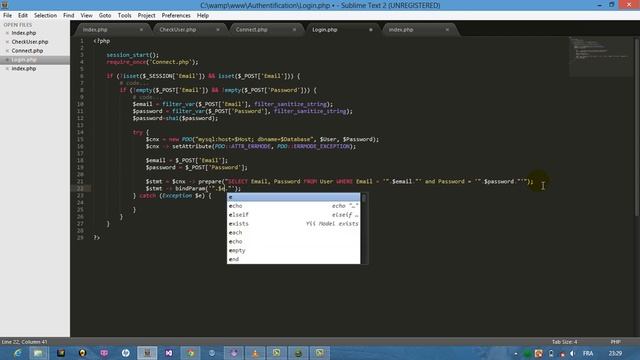Open the volume control in system tray
Image resolution: width=640 pixels, height=360 pixels.
(x=572, y=353)
